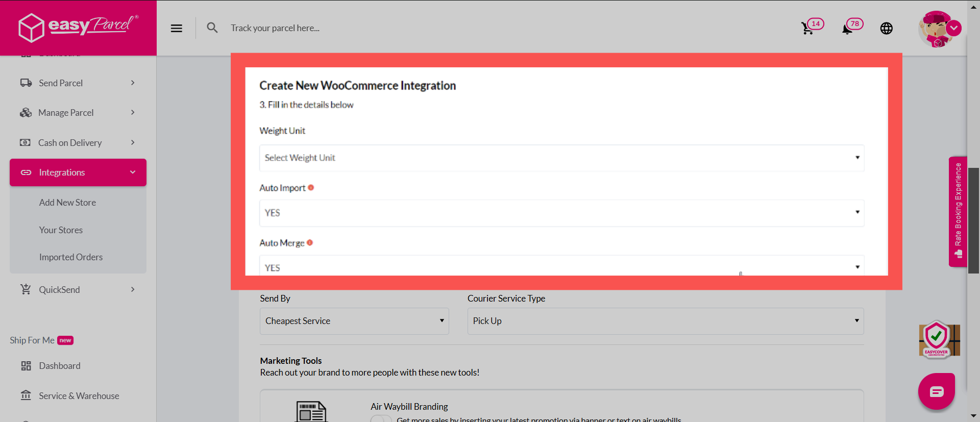Click the Service & Warehouse building icon
Screen dimensions: 980x422
click(x=26, y=395)
